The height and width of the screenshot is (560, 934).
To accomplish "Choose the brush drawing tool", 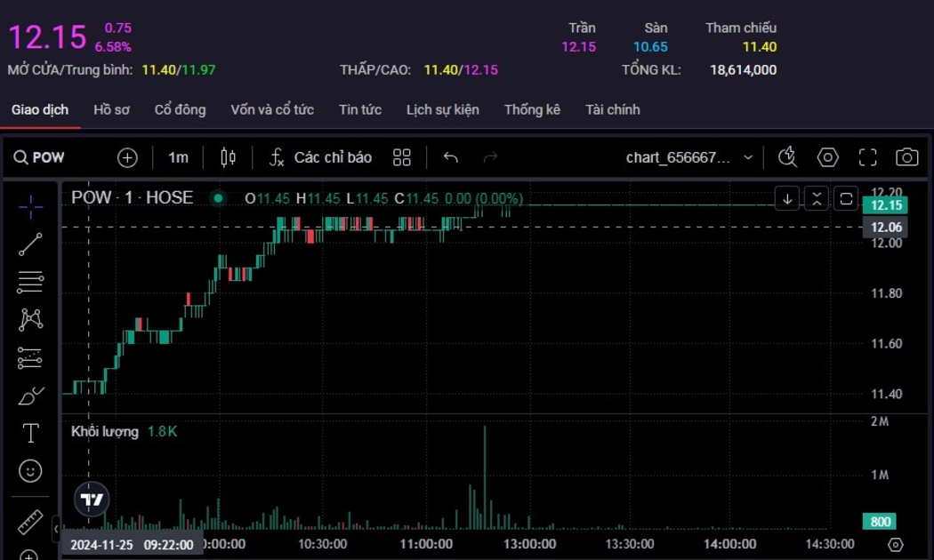I will pyautogui.click(x=30, y=396).
